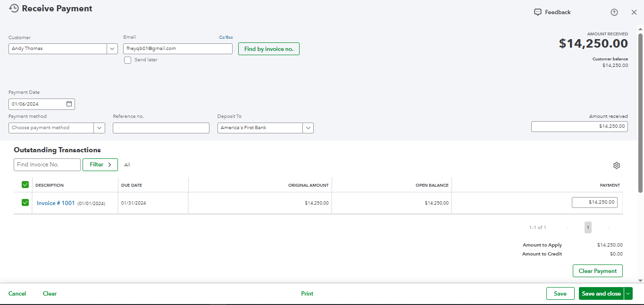Screen dimensions: 644x305
Task: Open the Filter expander
Action: [x=100, y=165]
